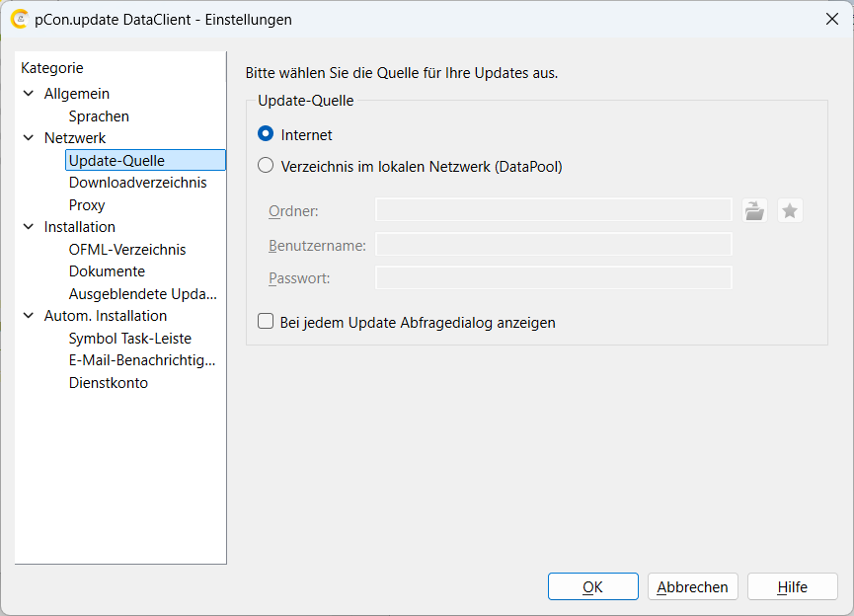Image resolution: width=854 pixels, height=616 pixels.
Task: Open the folder browse icon beside Ordner
Action: (x=754, y=211)
